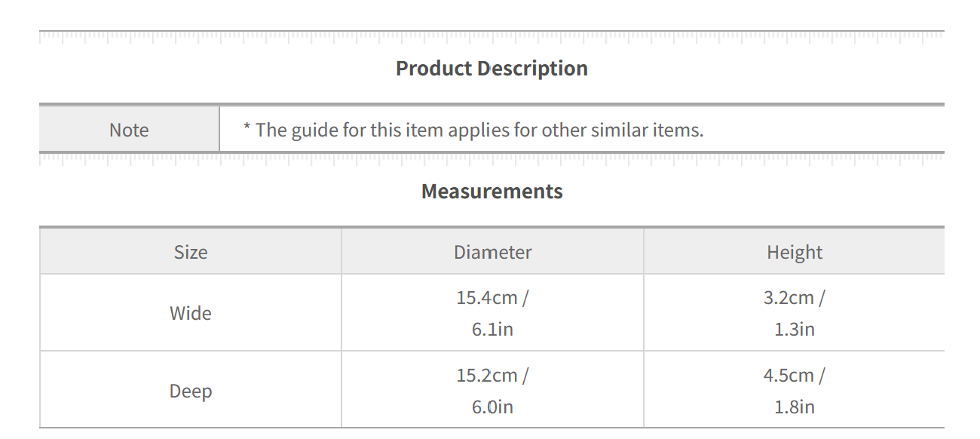Viewport: 980px width, 439px height.
Task: Click the Deep size row label
Action: 191,391
